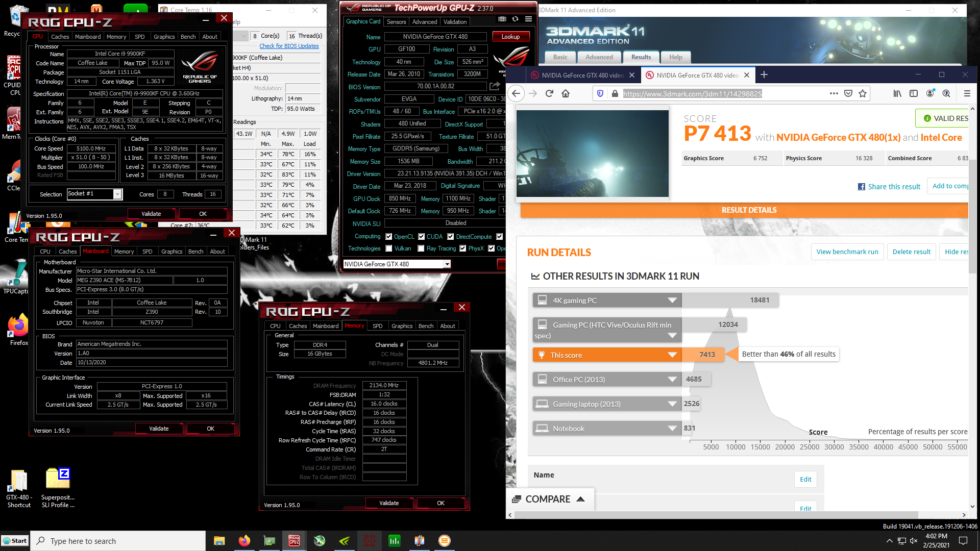Click the Delete result button
This screenshot has height=551, width=980.
click(x=912, y=252)
